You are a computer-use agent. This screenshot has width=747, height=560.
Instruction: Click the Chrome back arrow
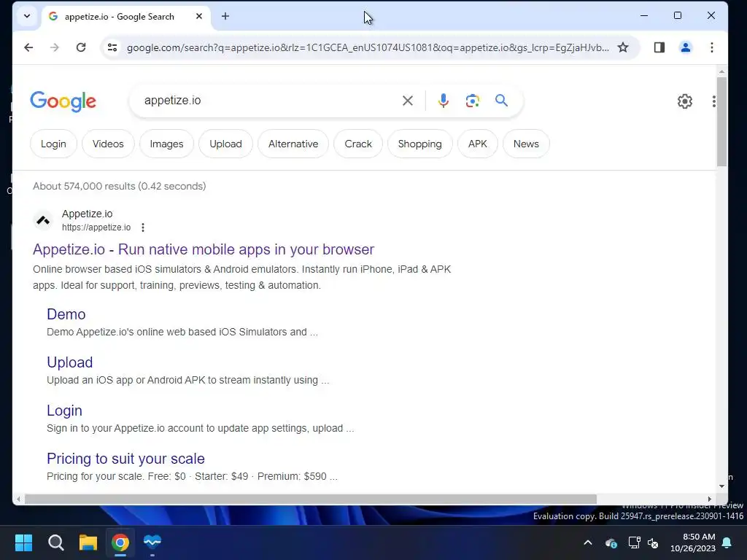point(28,47)
